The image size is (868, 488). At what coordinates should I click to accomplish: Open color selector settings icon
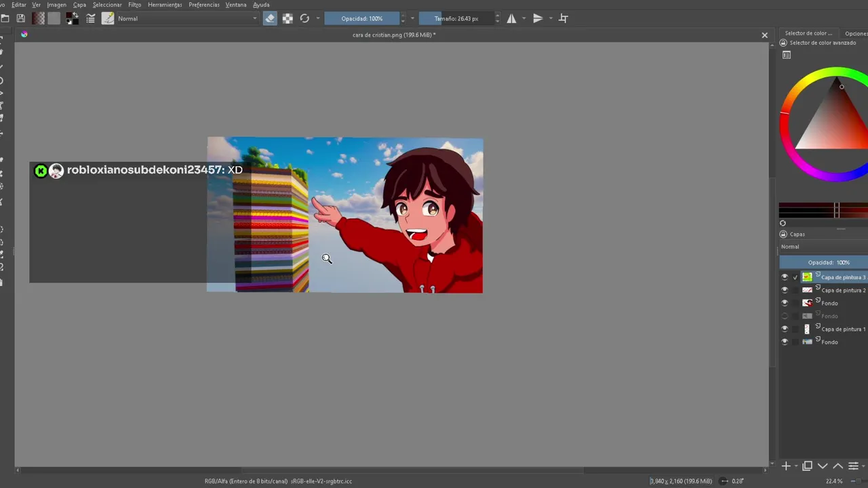pyautogui.click(x=787, y=55)
